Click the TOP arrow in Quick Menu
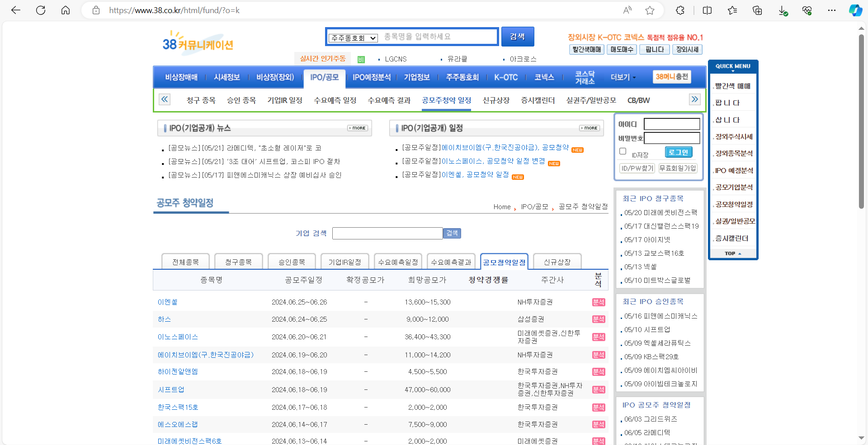 [x=733, y=253]
